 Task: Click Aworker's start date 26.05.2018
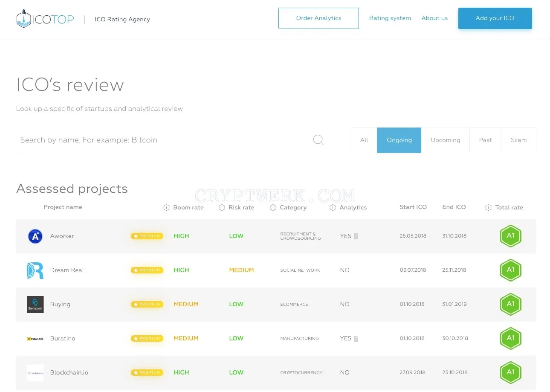pos(413,236)
